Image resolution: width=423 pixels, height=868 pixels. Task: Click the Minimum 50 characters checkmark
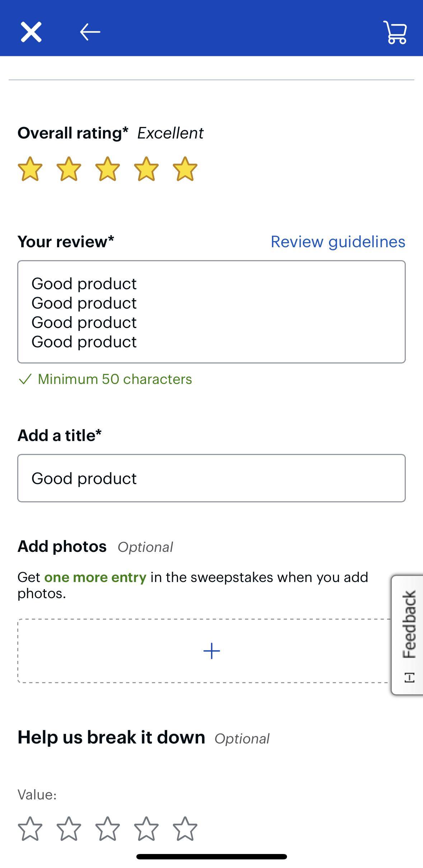click(x=25, y=379)
